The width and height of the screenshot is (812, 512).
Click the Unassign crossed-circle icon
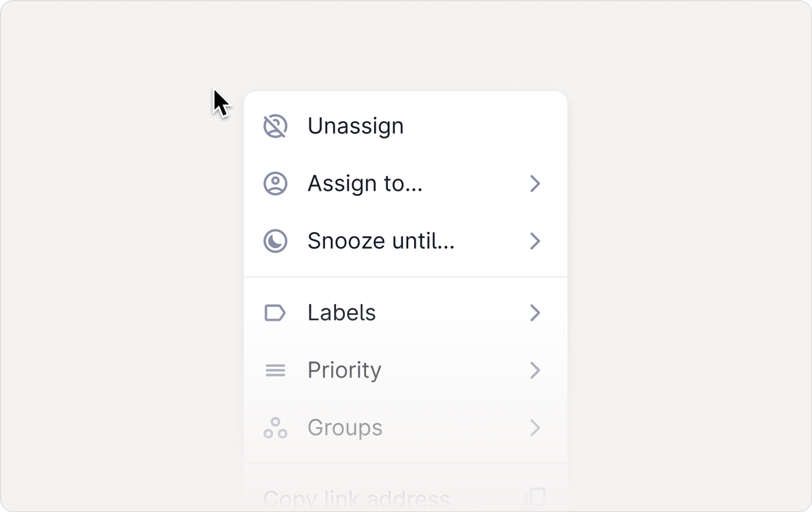click(x=276, y=125)
